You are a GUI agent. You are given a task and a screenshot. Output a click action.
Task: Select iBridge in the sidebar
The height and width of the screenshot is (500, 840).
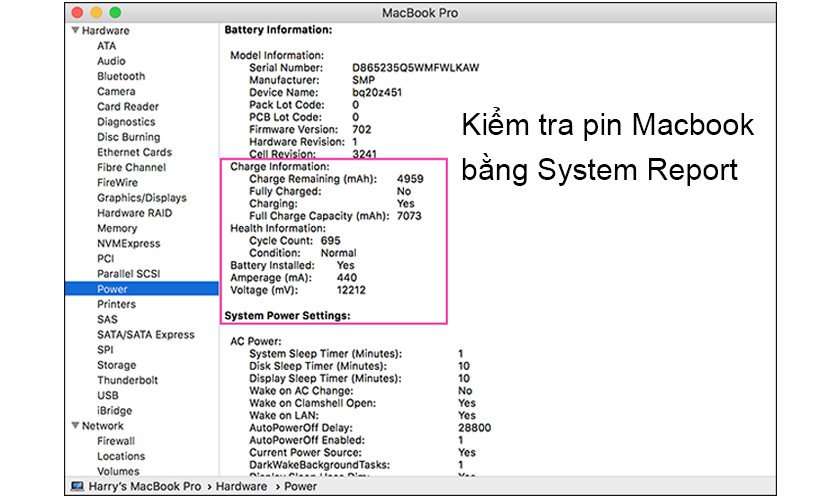(115, 411)
